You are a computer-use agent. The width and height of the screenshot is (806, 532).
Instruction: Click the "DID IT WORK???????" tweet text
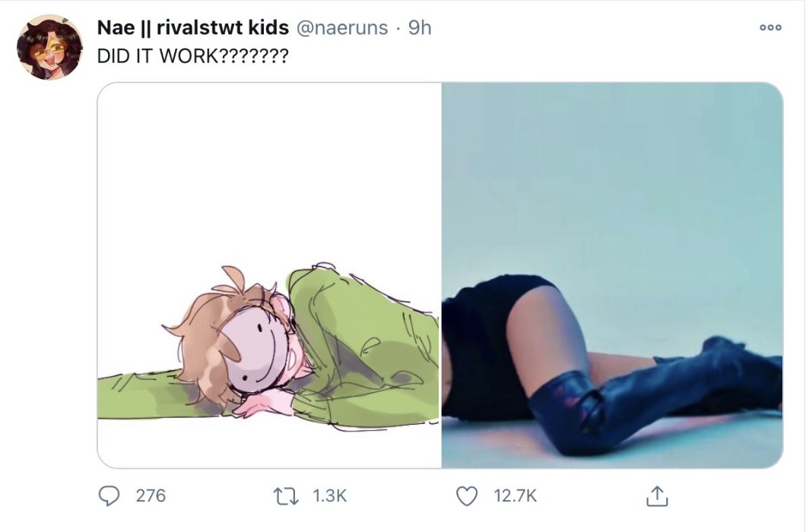192,57
